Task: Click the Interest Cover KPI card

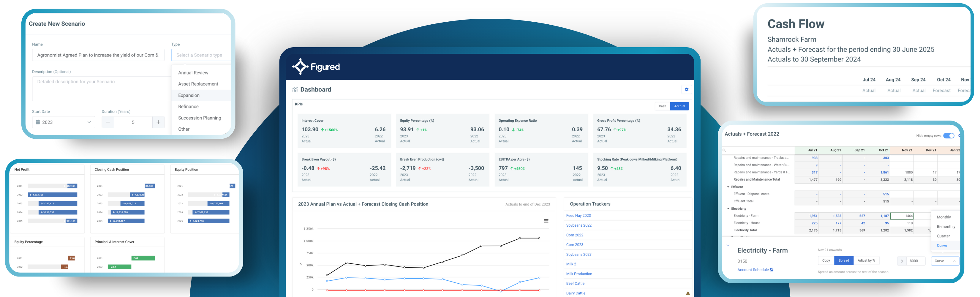Action: tap(344, 131)
